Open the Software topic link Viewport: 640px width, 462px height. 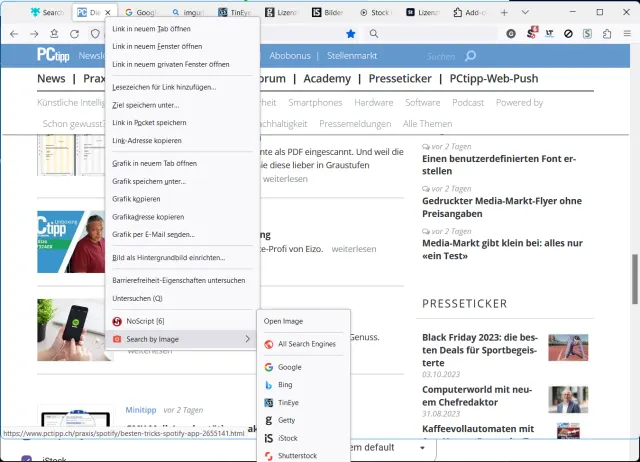coord(422,103)
